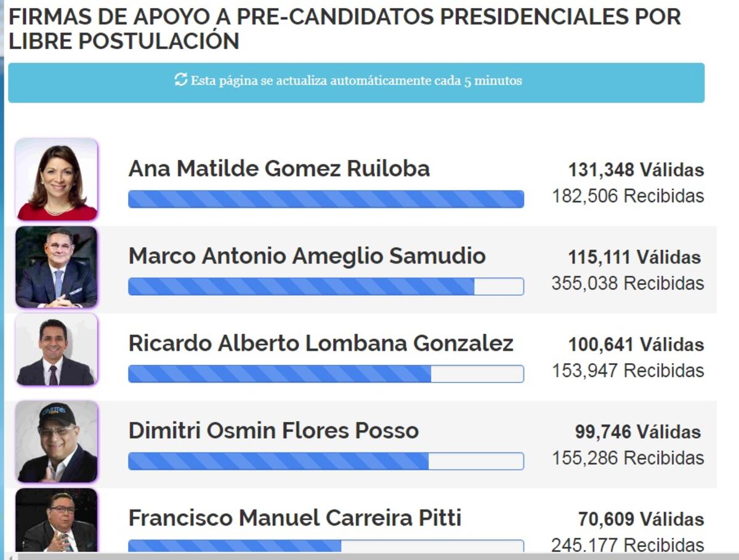Image resolution: width=739 pixels, height=560 pixels.
Task: Click Marco Ameglio's signature progress bar
Action: point(325,285)
